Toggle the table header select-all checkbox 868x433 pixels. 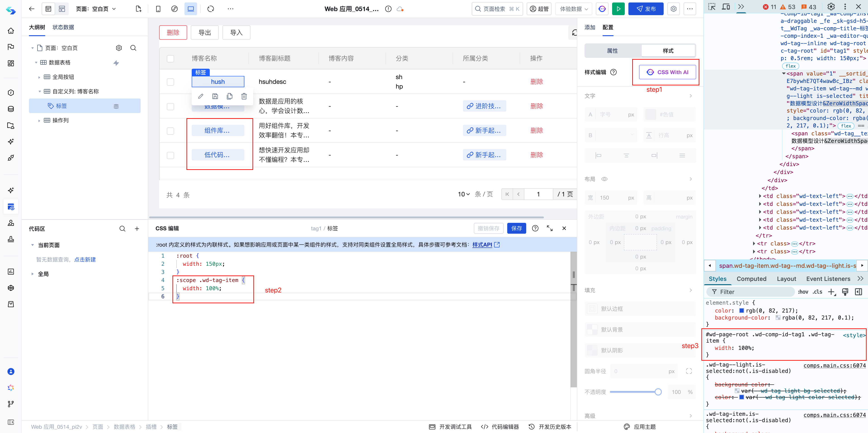click(x=170, y=59)
